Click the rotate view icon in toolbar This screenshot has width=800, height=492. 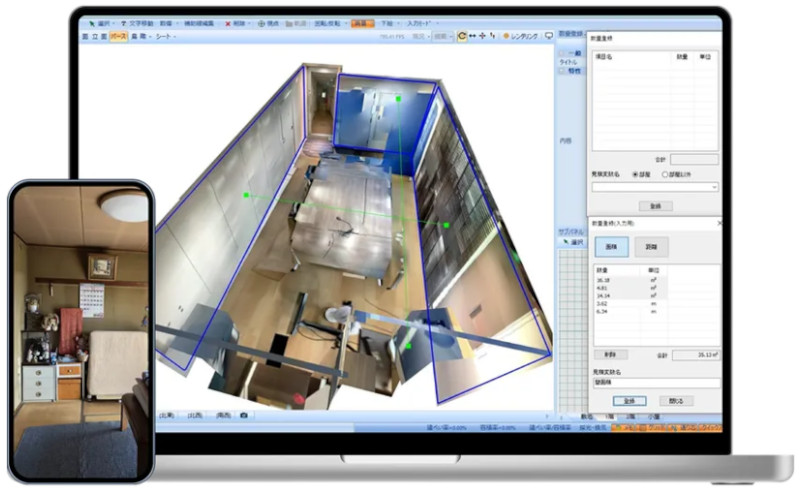pos(461,36)
